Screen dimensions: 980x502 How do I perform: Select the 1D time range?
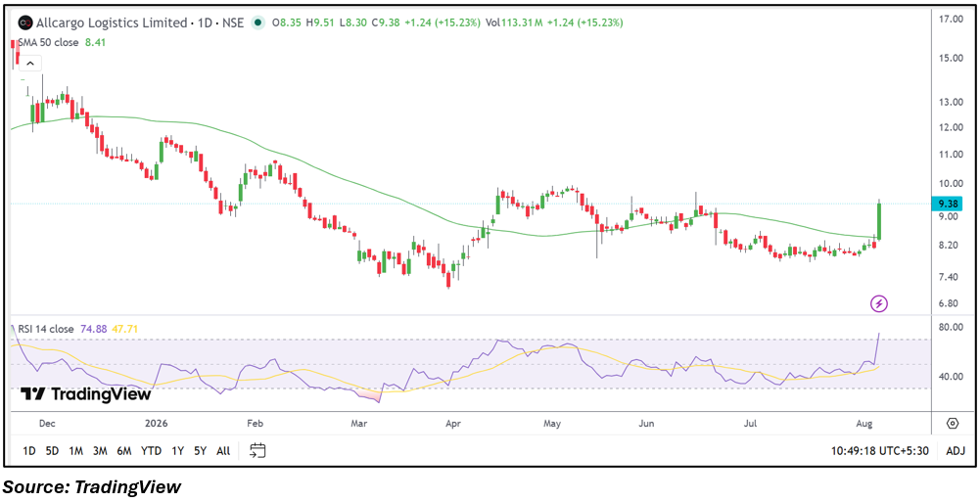28,451
